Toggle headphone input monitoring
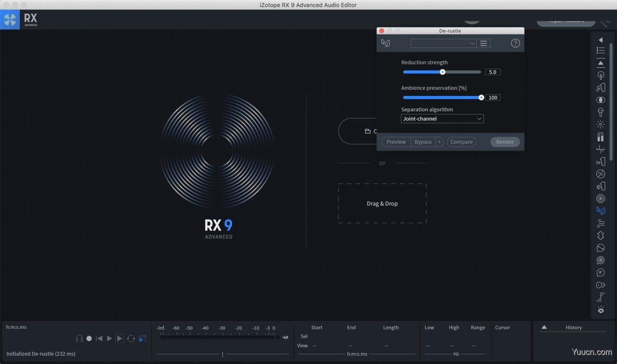The height and width of the screenshot is (364, 617). [79, 339]
